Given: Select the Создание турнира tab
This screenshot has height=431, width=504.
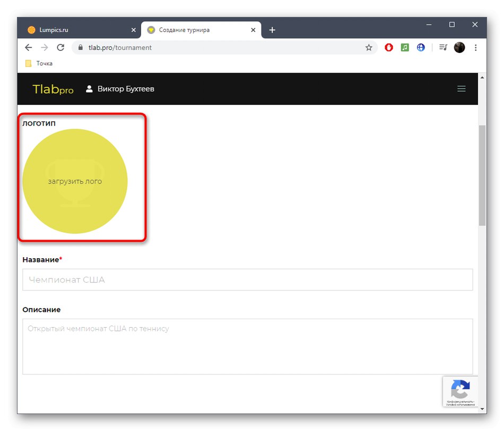Looking at the screenshot, I should click(x=201, y=30).
